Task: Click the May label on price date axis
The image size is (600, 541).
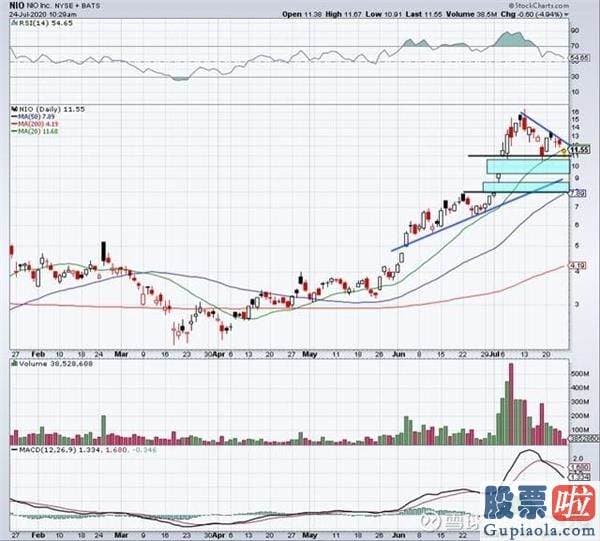Action: (310, 354)
